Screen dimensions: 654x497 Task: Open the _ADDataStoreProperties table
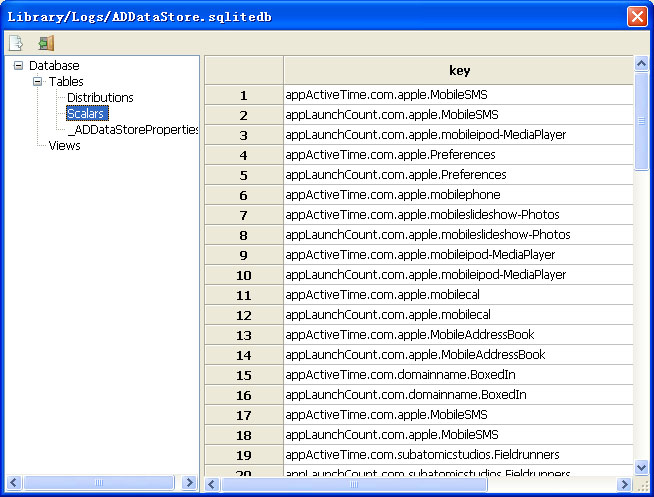pyautogui.click(x=133, y=130)
